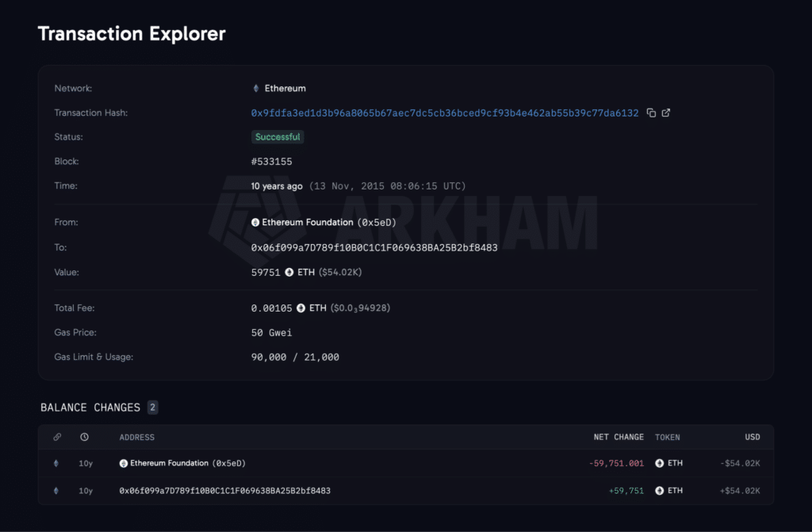The width and height of the screenshot is (812, 532).
Task: Click the Transaction Explorer heading
Action: 132,33
